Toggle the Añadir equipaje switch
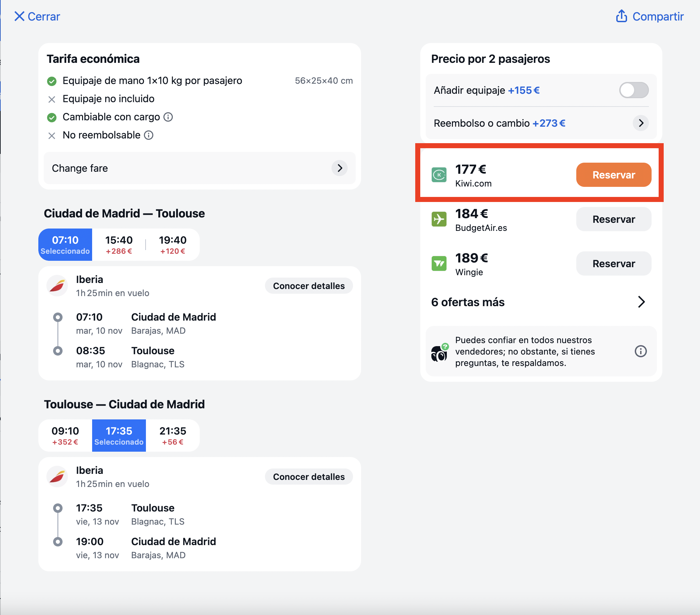700x615 pixels. coord(633,90)
